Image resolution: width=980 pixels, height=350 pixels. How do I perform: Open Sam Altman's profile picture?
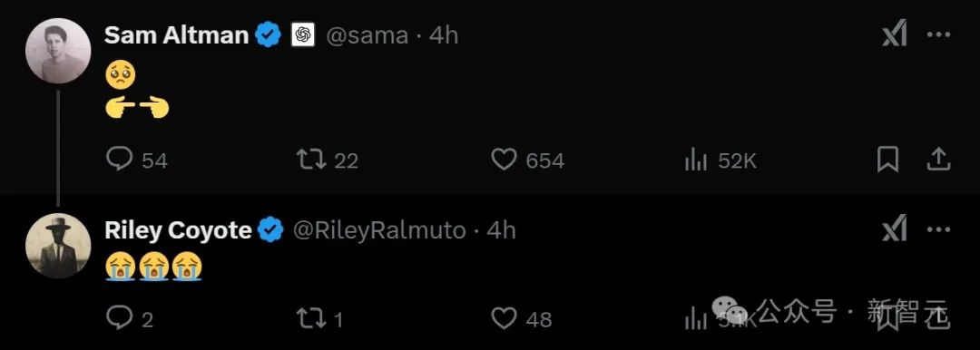[x=58, y=51]
